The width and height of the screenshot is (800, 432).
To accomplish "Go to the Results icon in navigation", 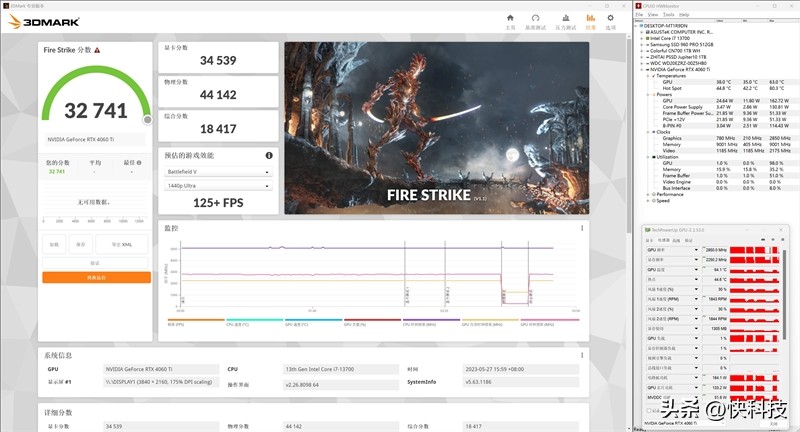I will (591, 19).
